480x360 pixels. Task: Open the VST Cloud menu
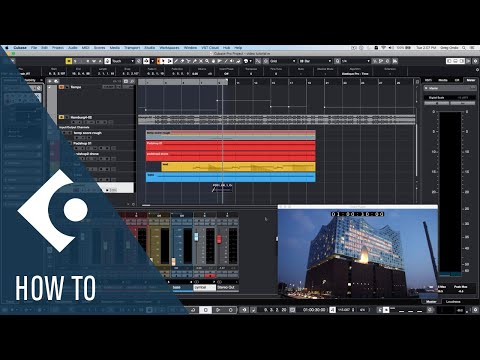pyautogui.click(x=210, y=48)
